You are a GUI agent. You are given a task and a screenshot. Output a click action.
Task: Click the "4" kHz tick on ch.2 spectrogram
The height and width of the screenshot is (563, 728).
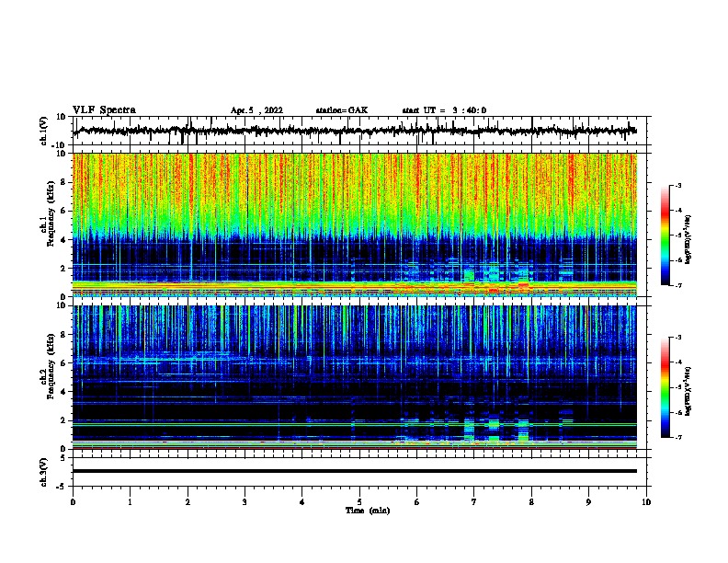click(63, 392)
